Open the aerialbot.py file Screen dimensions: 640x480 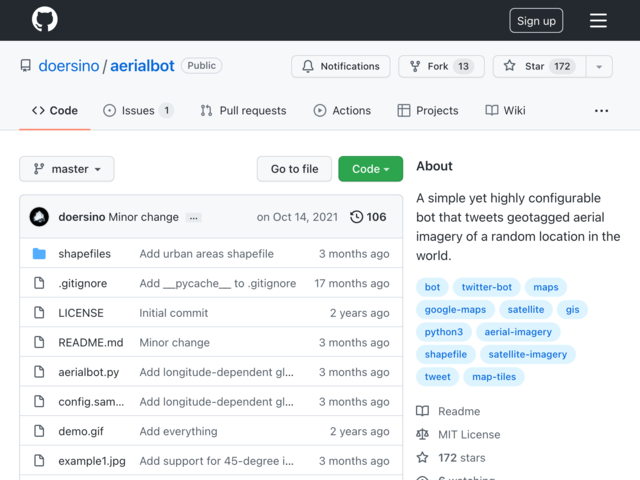pyautogui.click(x=89, y=372)
